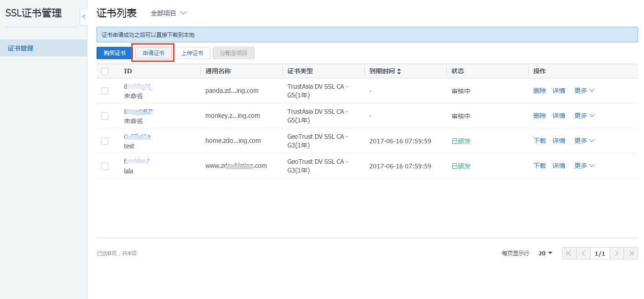Change rows per page from 20
Screen dimensions: 644x299
click(545, 253)
